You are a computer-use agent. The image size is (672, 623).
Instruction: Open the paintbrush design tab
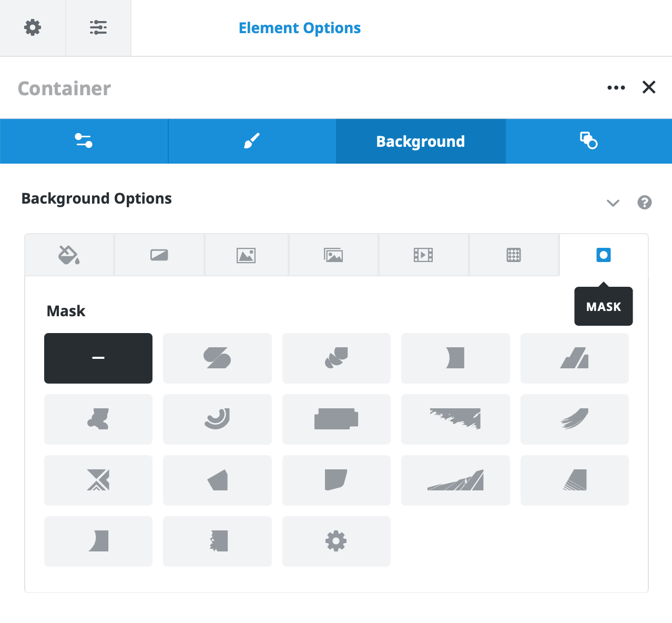click(252, 141)
